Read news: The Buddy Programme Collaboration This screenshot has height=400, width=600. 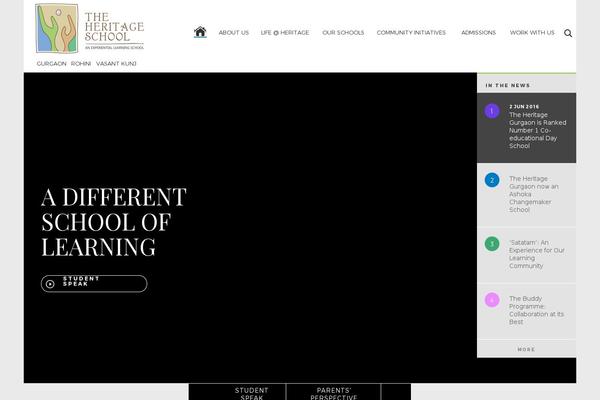point(536,310)
